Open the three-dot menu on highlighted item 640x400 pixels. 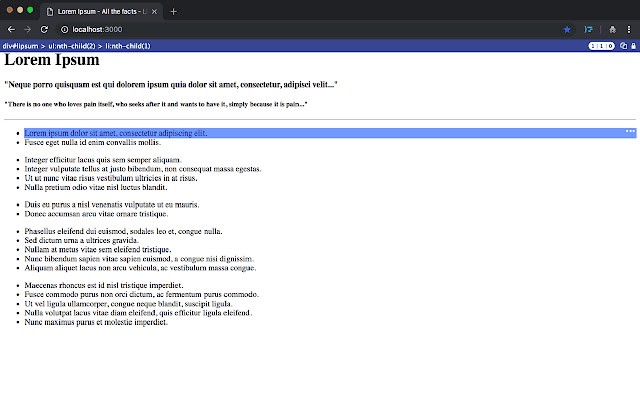click(630, 131)
